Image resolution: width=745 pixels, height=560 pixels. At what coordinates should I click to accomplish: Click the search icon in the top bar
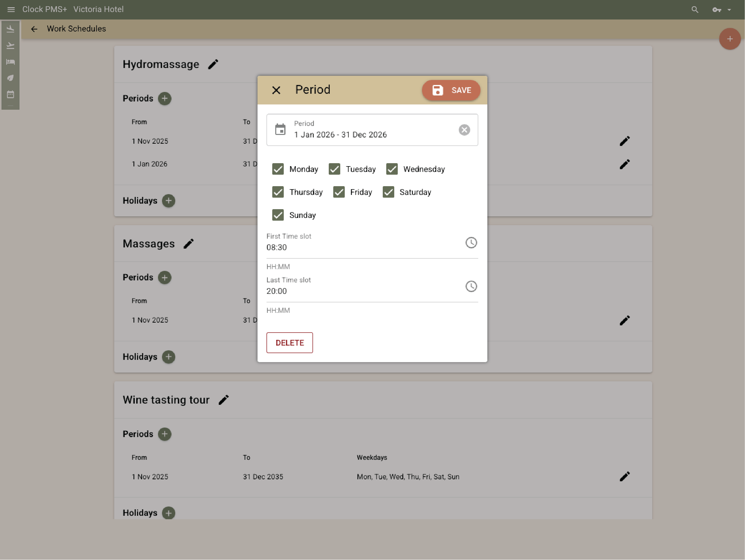pyautogui.click(x=694, y=9)
